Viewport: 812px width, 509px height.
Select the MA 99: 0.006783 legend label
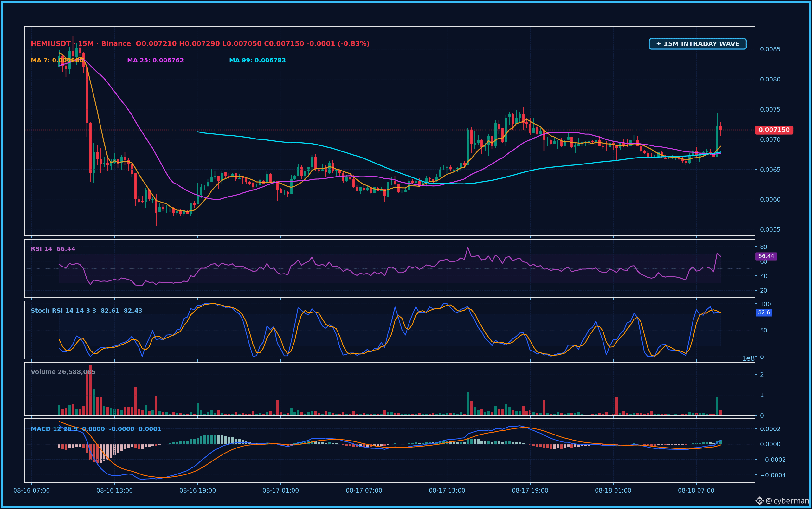click(257, 61)
